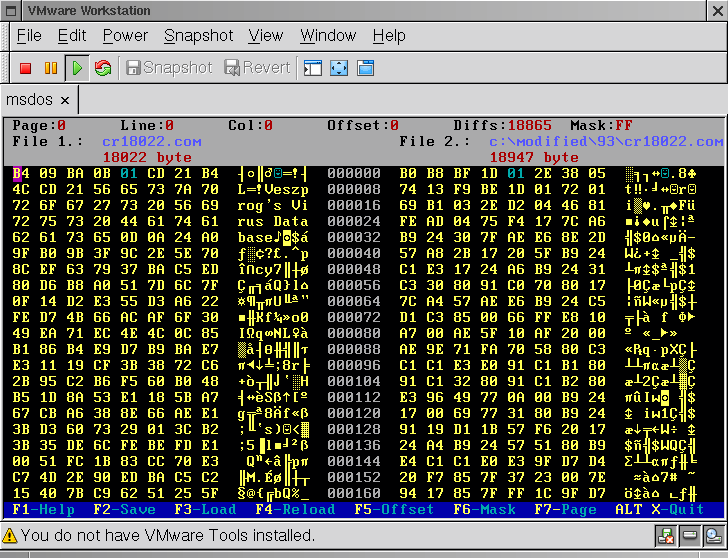Click ALT X-Quit in the bottom bar

pos(660,510)
